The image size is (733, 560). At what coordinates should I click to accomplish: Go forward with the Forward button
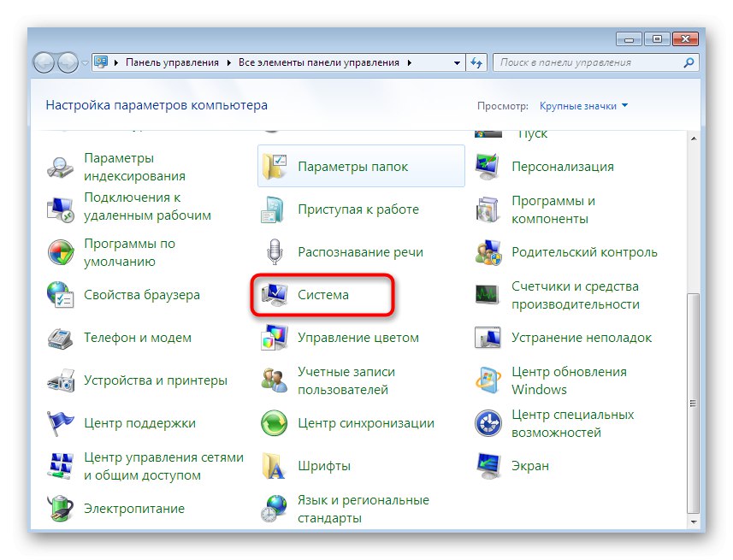point(68,62)
